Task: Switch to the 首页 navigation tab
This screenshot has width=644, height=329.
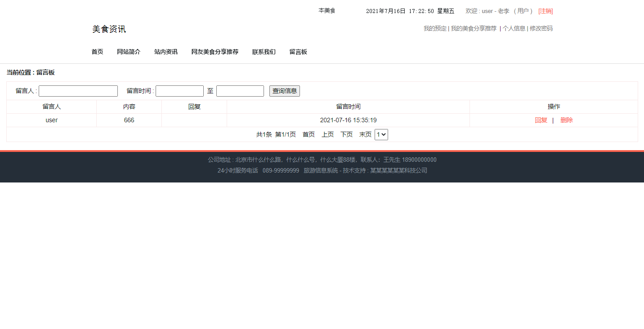Action: click(x=97, y=52)
